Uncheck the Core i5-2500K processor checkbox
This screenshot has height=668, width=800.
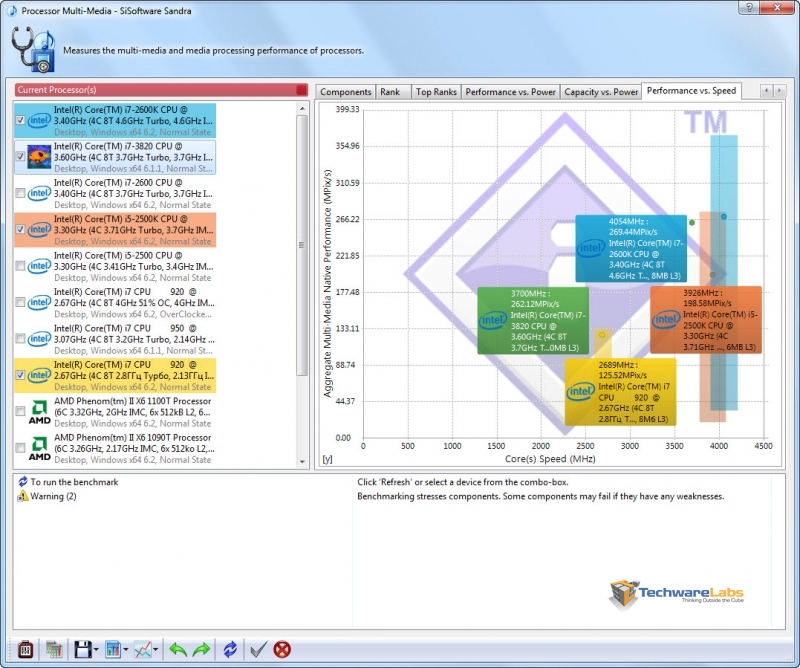click(x=20, y=230)
